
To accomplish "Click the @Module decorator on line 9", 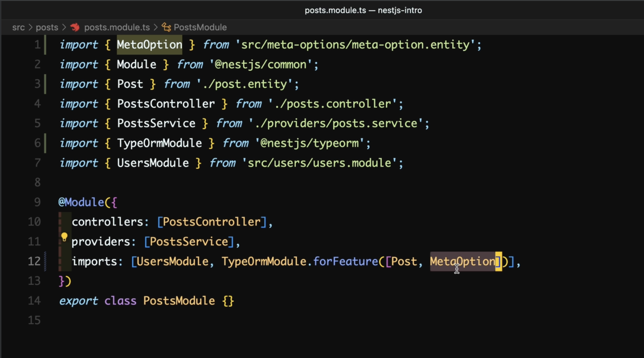I will (x=81, y=202).
